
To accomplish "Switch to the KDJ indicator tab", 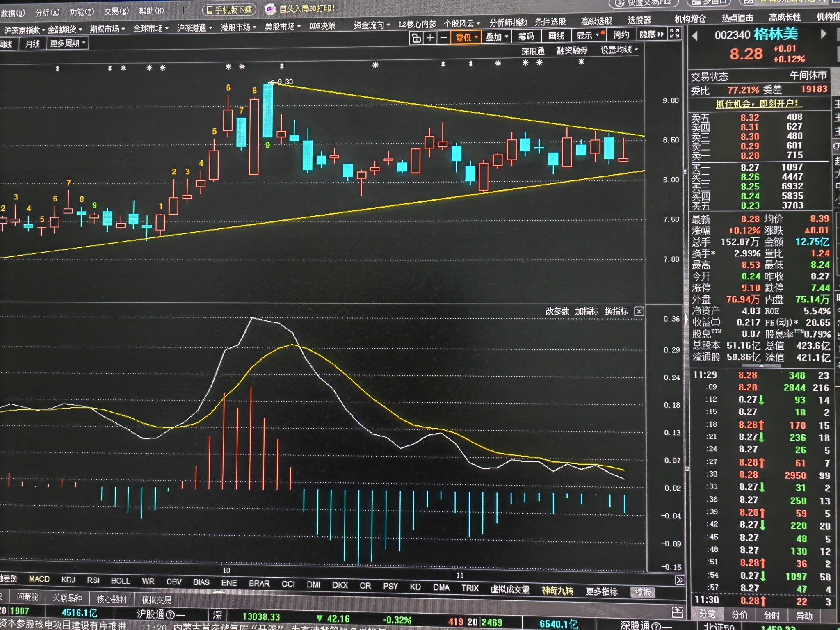I will click(x=68, y=579).
